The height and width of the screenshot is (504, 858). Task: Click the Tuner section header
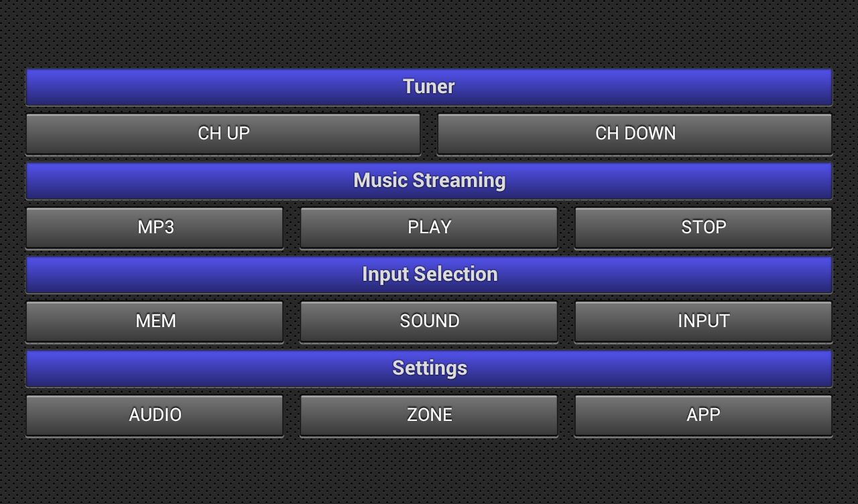tap(429, 86)
